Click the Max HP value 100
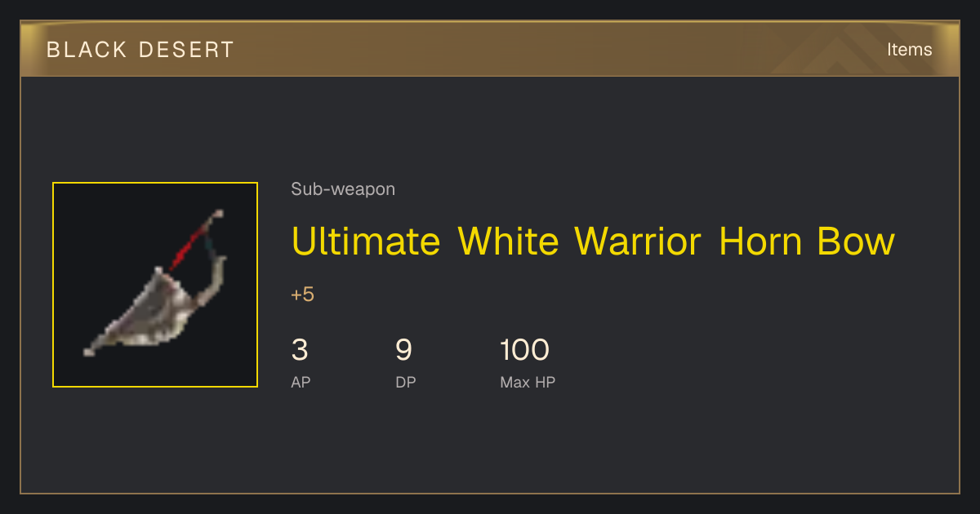The height and width of the screenshot is (514, 980). [x=524, y=350]
